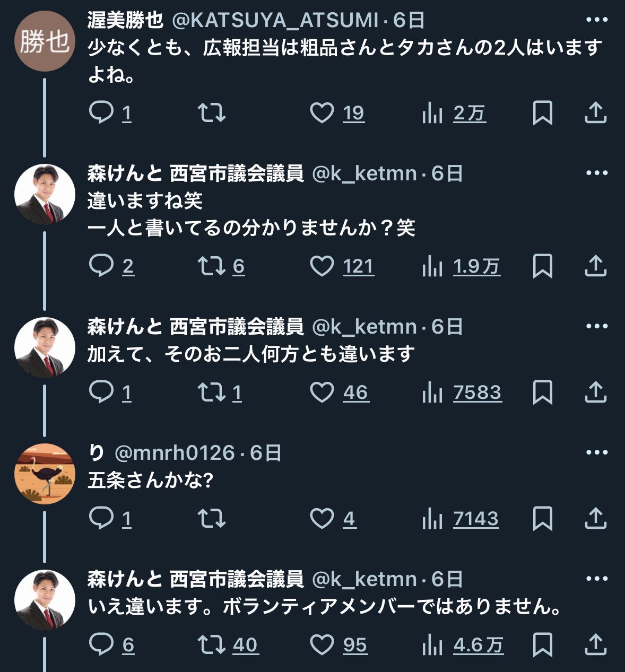
Task: Open more menu on mnrh0126's tweet
Action: (x=596, y=452)
